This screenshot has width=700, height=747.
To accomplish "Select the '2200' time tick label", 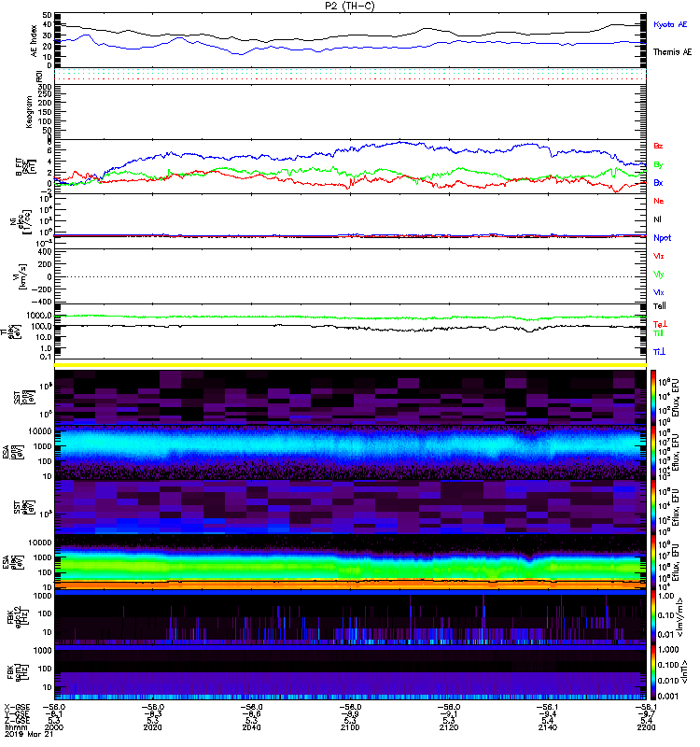I will coord(646,727).
